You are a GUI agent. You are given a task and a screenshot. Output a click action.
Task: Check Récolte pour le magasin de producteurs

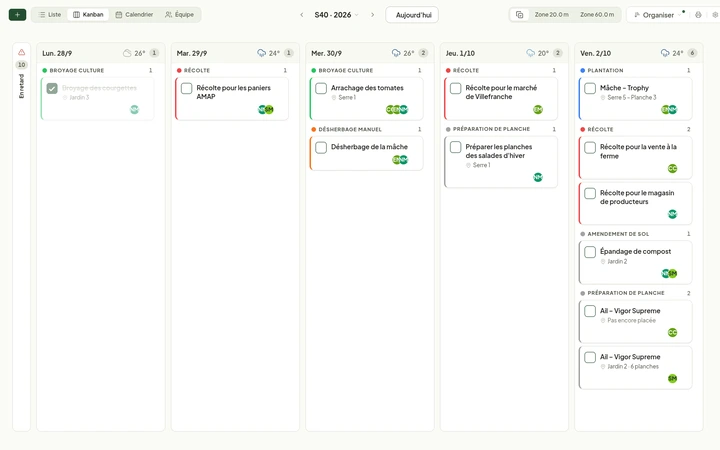point(590,193)
